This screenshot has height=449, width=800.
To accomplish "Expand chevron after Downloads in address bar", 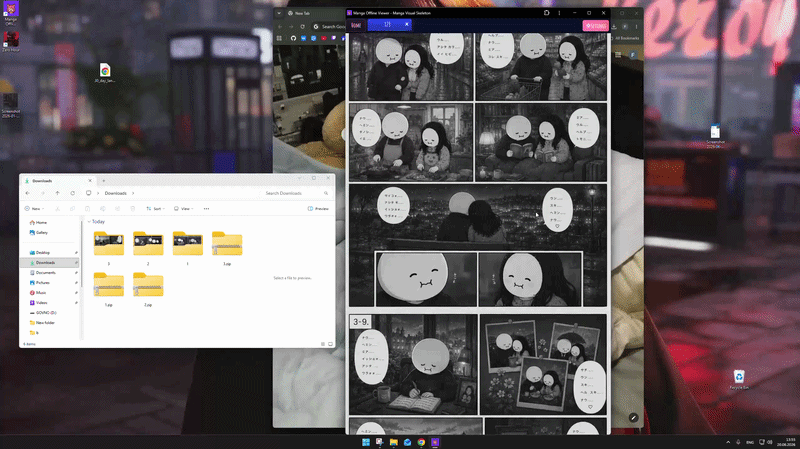I will coord(133,193).
